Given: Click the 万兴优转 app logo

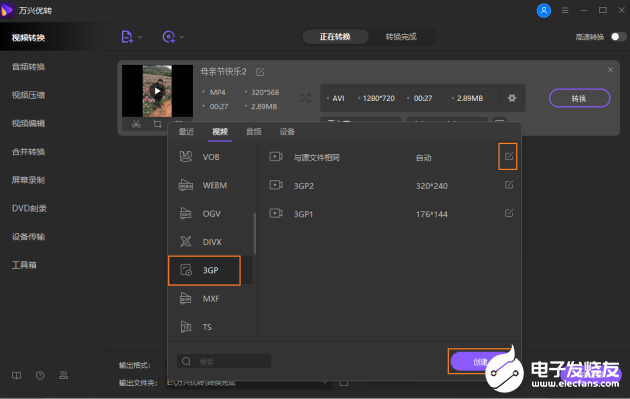Looking at the screenshot, I should (7, 10).
